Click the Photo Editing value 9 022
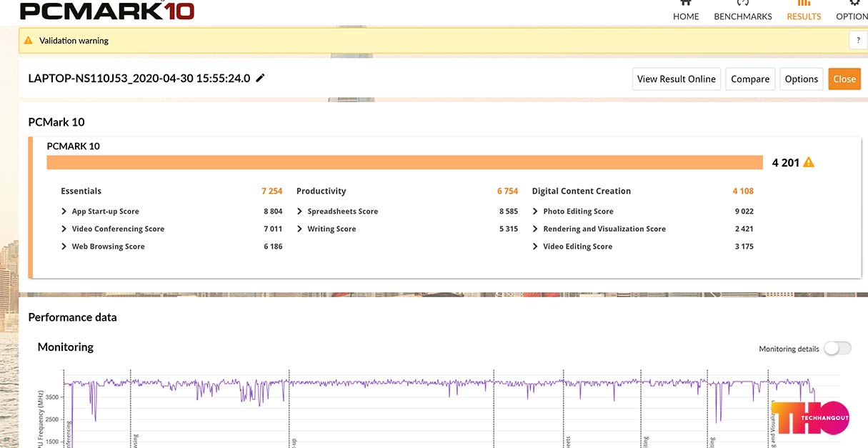868x448 pixels. point(744,211)
